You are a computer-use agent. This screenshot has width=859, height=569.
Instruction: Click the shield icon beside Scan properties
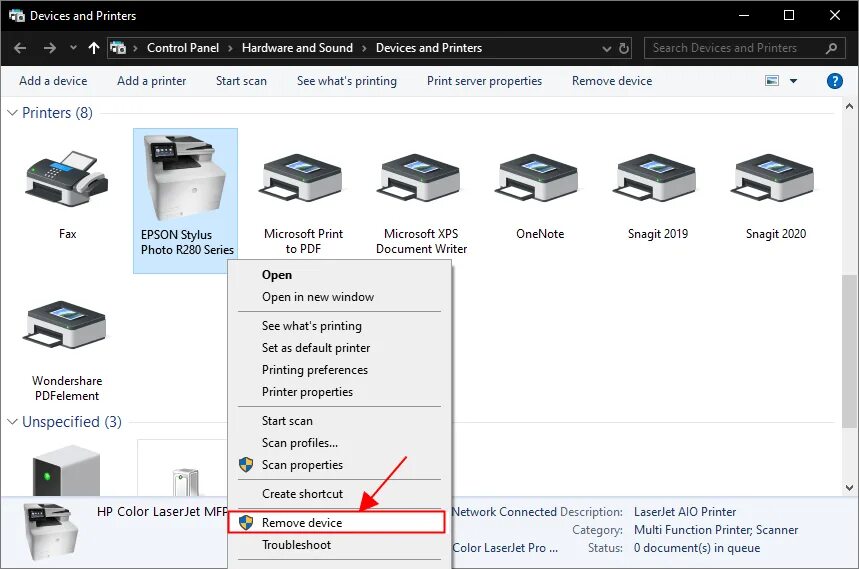click(246, 465)
